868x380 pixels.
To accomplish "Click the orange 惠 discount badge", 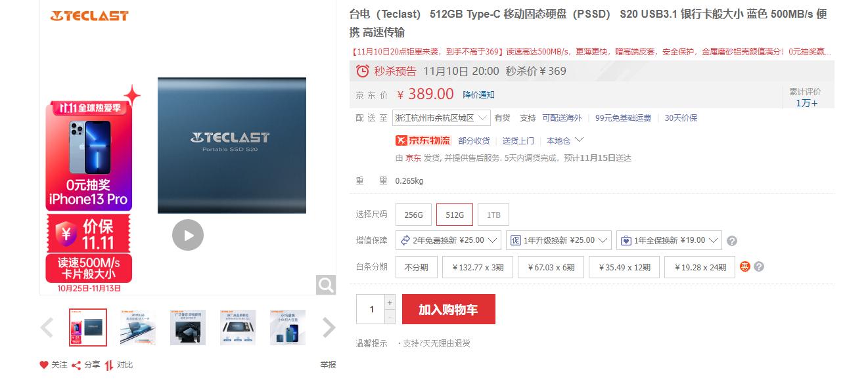I will click(745, 266).
